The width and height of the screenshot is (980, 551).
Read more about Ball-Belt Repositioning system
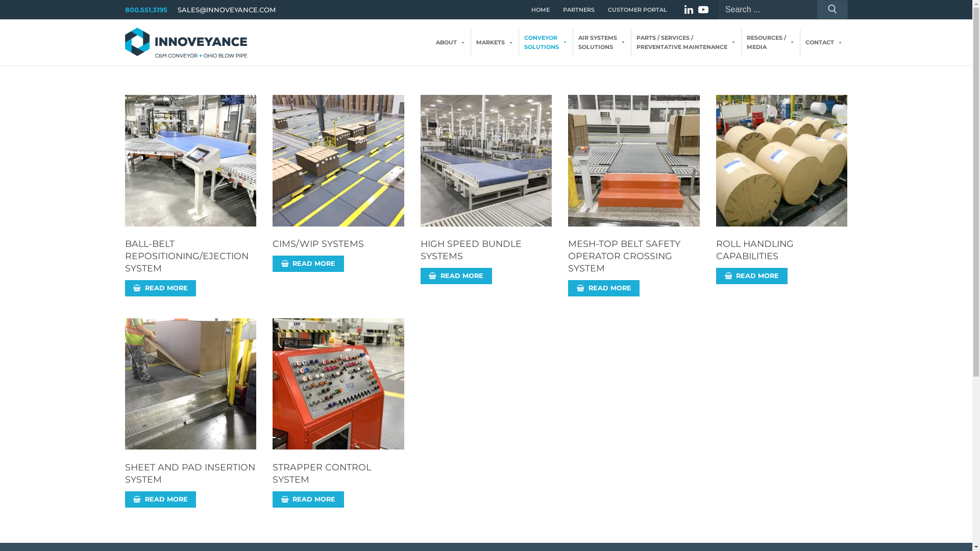coord(160,288)
